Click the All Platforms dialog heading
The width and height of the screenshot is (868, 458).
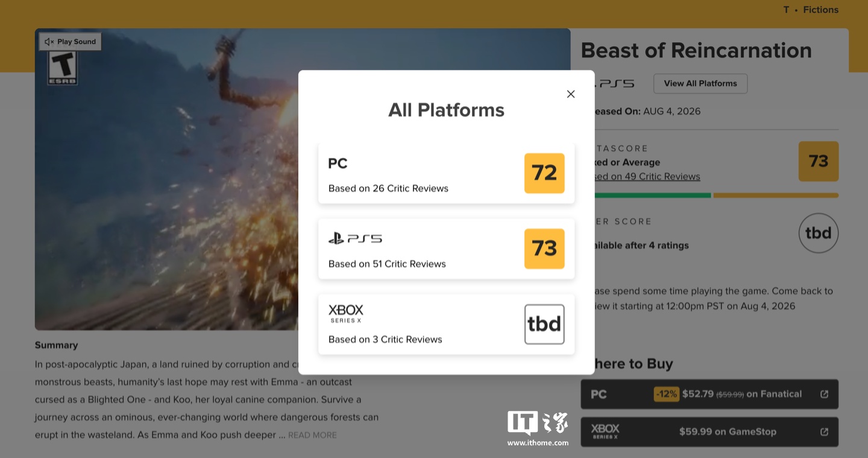(447, 110)
